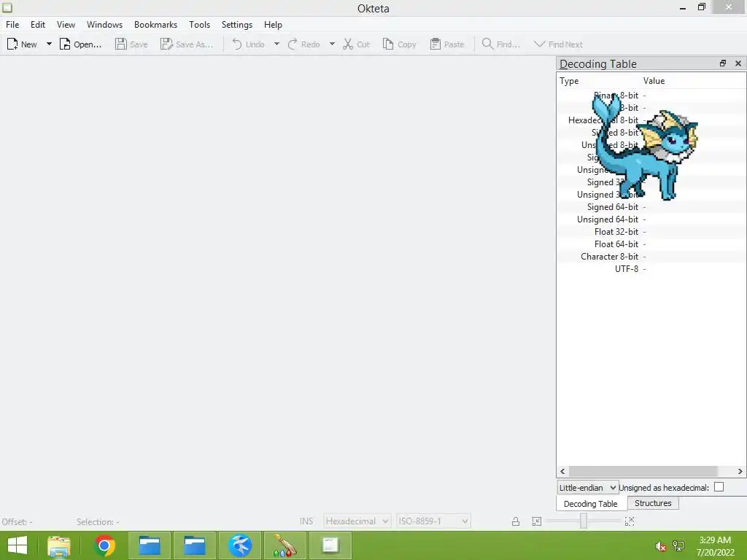Click the muted volume tray icon
The height and width of the screenshot is (560, 747).
[660, 546]
